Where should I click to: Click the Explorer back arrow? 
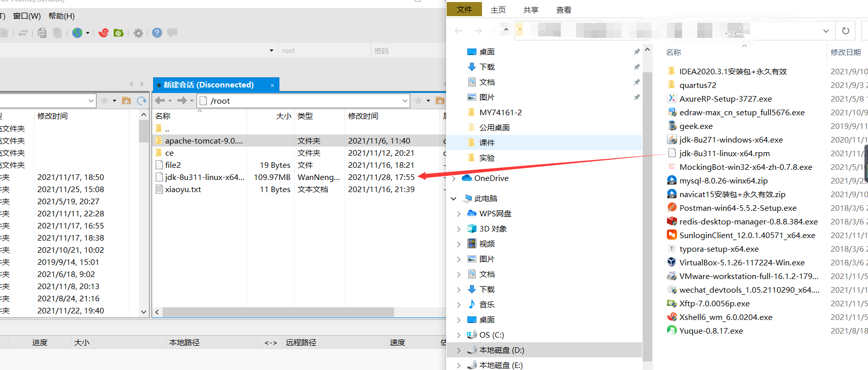tap(459, 31)
